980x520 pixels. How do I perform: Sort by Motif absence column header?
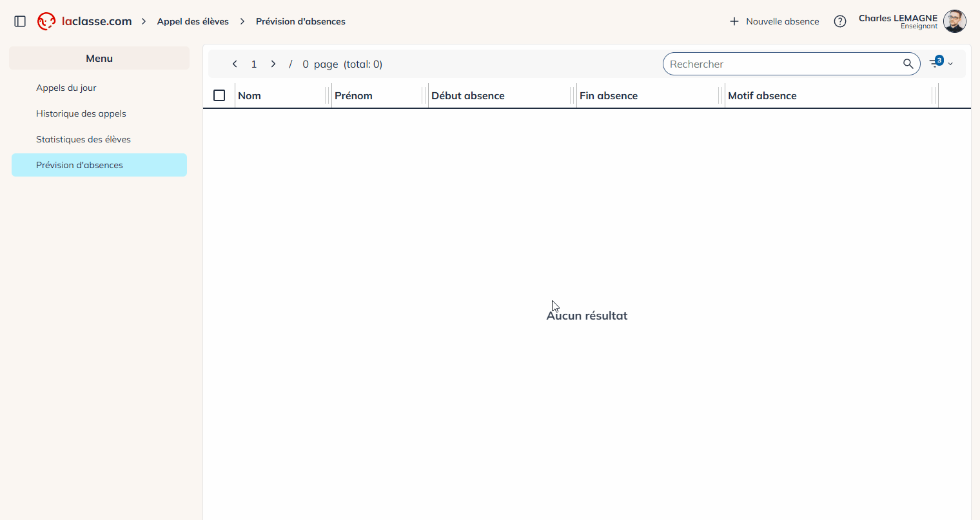(762, 95)
